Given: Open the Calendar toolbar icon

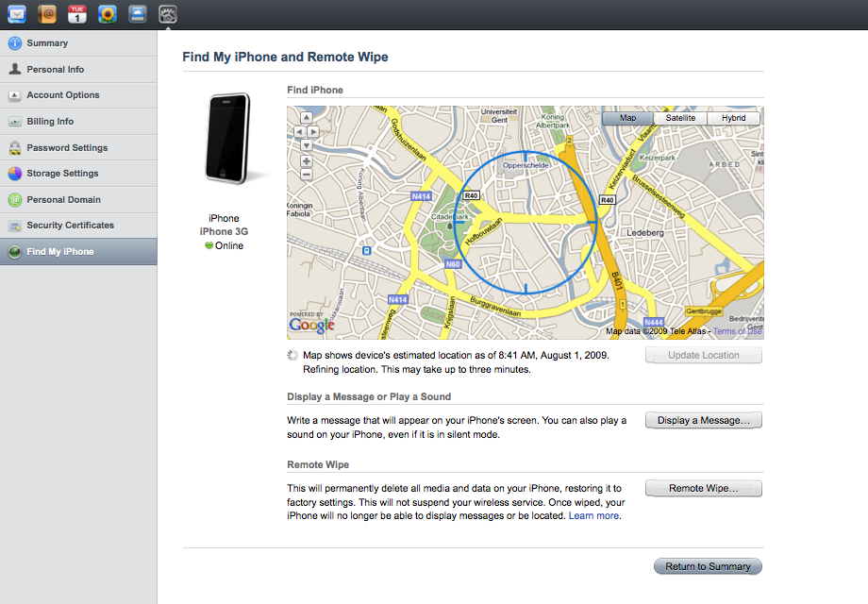Looking at the screenshot, I should pos(76,14).
